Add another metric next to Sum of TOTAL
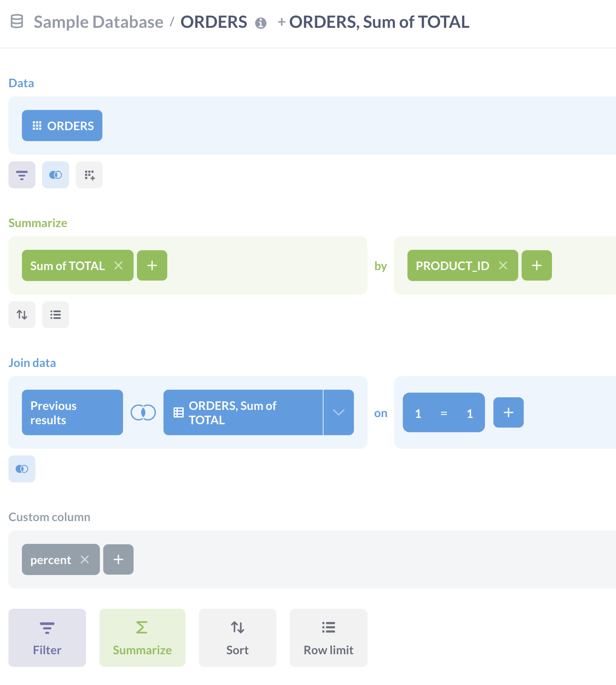The height and width of the screenshot is (685, 616). (152, 265)
